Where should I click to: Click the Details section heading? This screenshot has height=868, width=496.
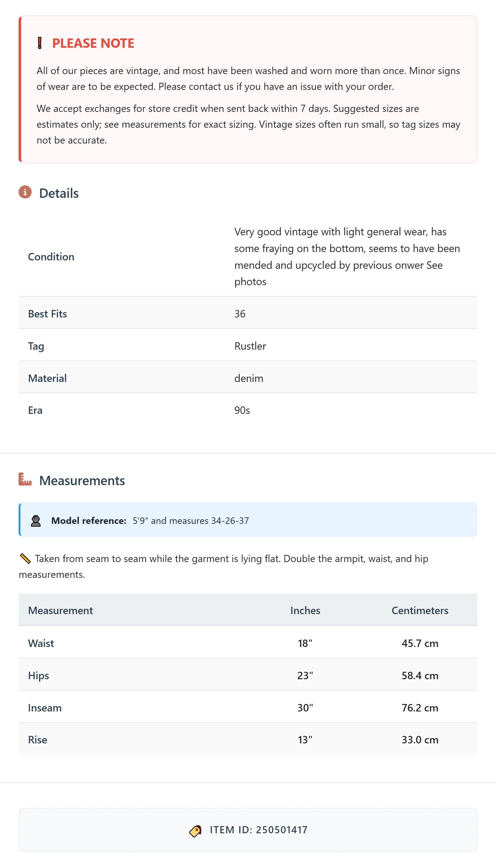coord(59,193)
